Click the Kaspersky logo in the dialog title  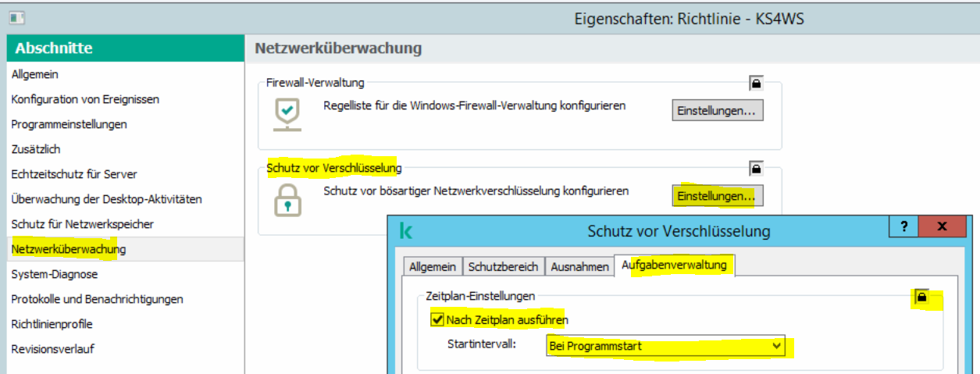click(x=406, y=230)
